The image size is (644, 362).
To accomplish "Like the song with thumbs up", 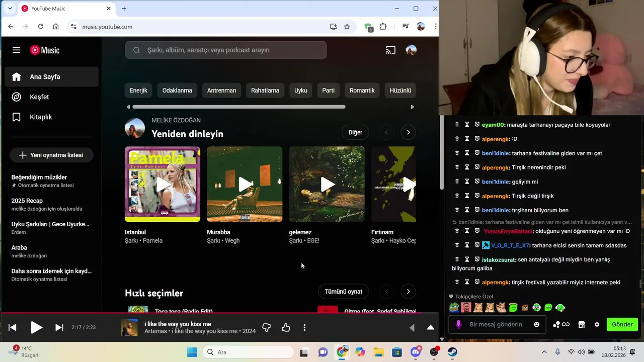I will click(x=286, y=327).
